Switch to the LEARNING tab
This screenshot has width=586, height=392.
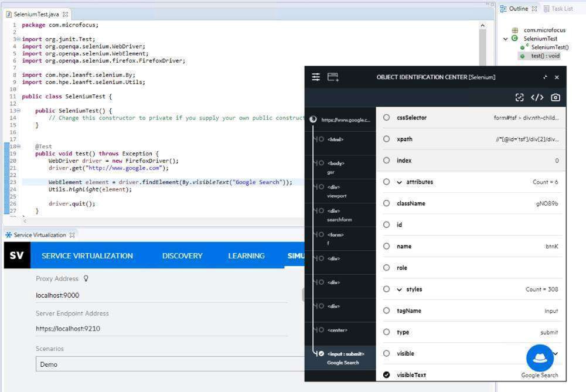[246, 255]
